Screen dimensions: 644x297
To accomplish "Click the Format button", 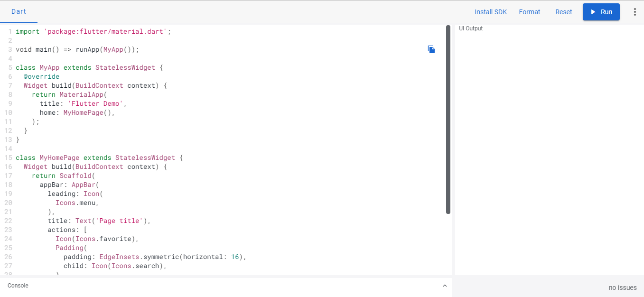I will pyautogui.click(x=530, y=12).
